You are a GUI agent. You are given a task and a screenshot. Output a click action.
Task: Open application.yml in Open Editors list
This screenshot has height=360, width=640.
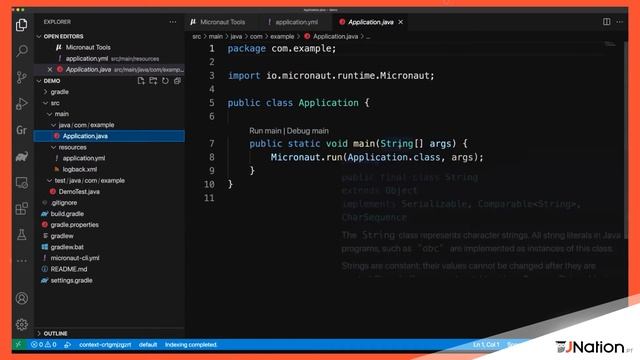point(87,58)
